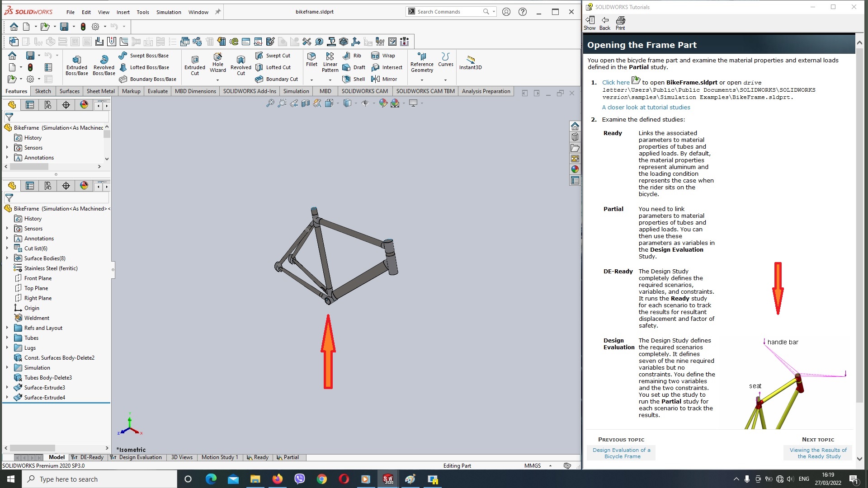Open the Curves tools

[445, 60]
